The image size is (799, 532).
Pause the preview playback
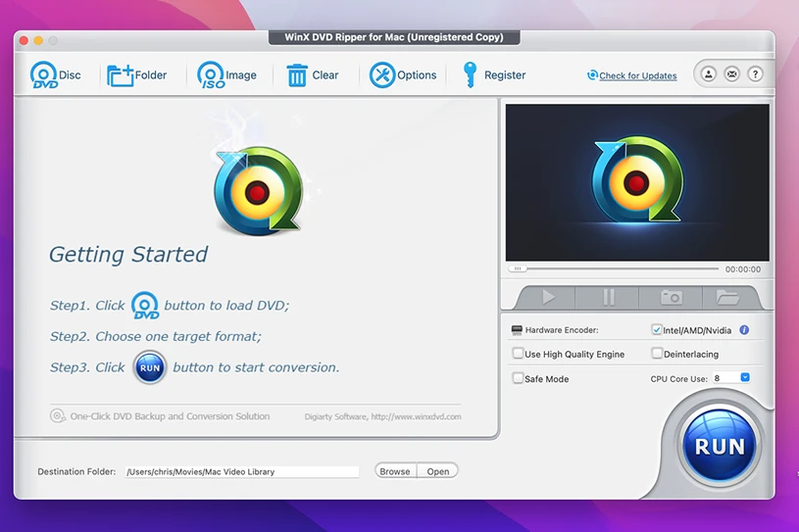tap(608, 297)
